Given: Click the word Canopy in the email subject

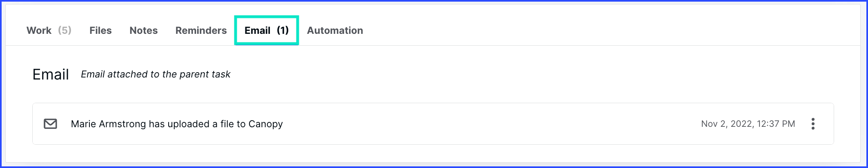Looking at the screenshot, I should tap(265, 124).
